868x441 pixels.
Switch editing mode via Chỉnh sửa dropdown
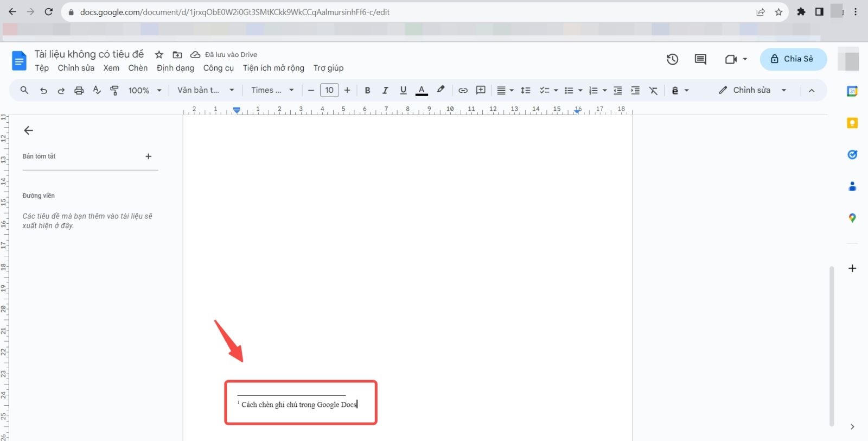752,90
